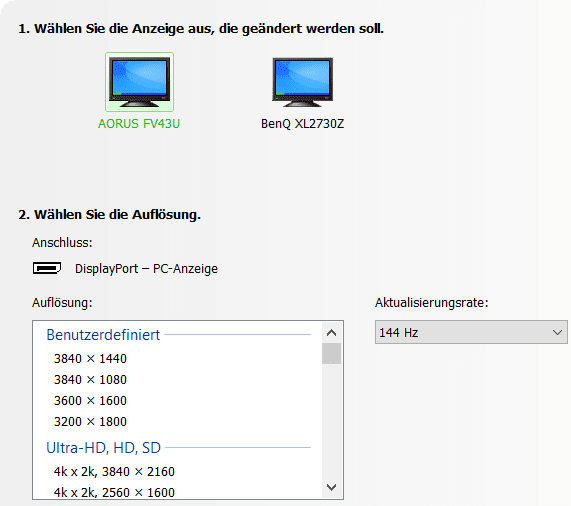This screenshot has width=571, height=506.
Task: Click the Ultra-HD, HD, SD group header
Action: tap(104, 448)
